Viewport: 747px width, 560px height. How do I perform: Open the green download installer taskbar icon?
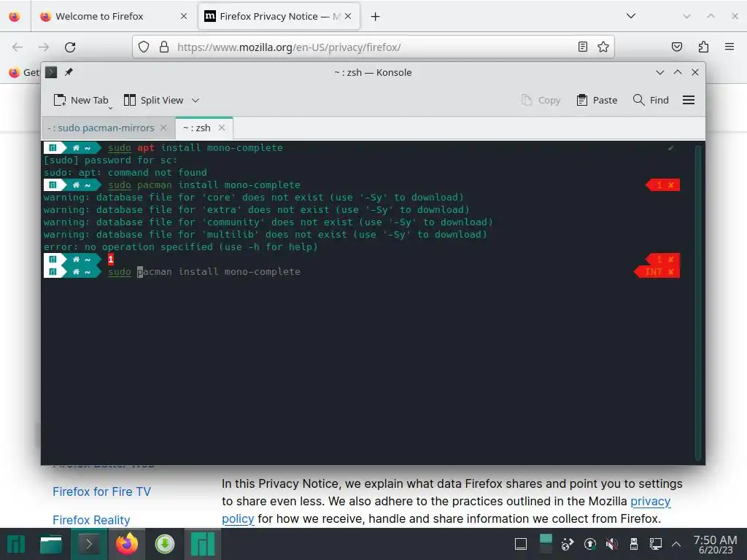165,544
